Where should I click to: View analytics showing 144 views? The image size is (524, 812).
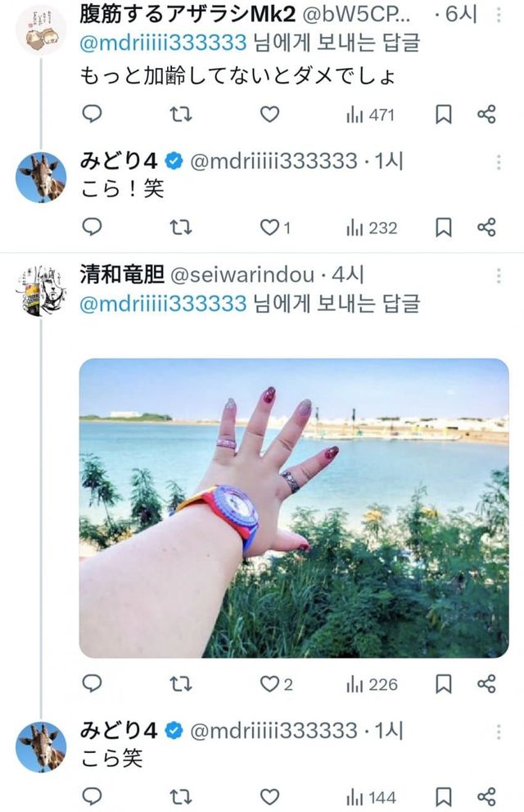click(371, 797)
